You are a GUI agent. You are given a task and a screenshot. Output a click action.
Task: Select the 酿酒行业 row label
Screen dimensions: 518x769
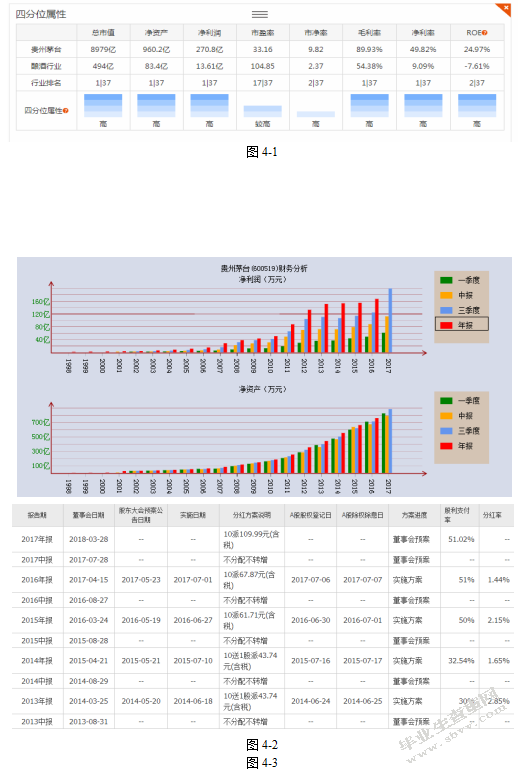46,66
